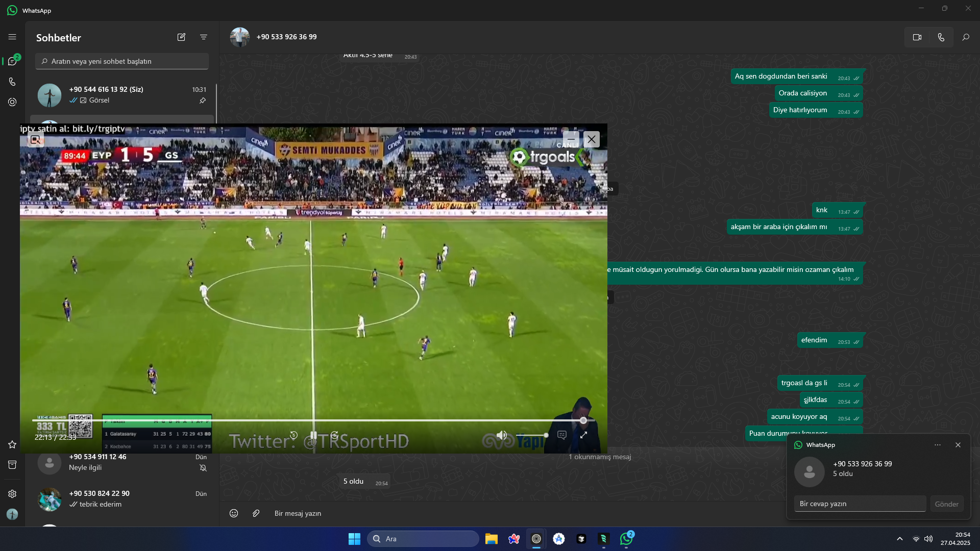This screenshot has width=980, height=551.
Task: Start a video call with contact
Action: (917, 37)
